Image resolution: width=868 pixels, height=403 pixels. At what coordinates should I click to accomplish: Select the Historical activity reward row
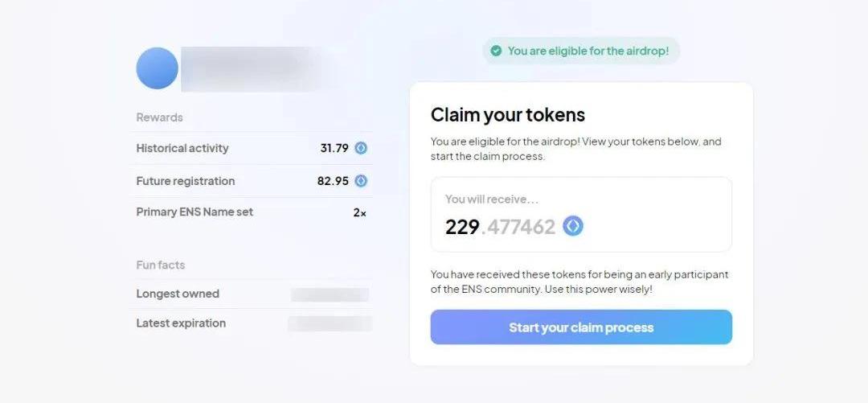[x=252, y=148]
